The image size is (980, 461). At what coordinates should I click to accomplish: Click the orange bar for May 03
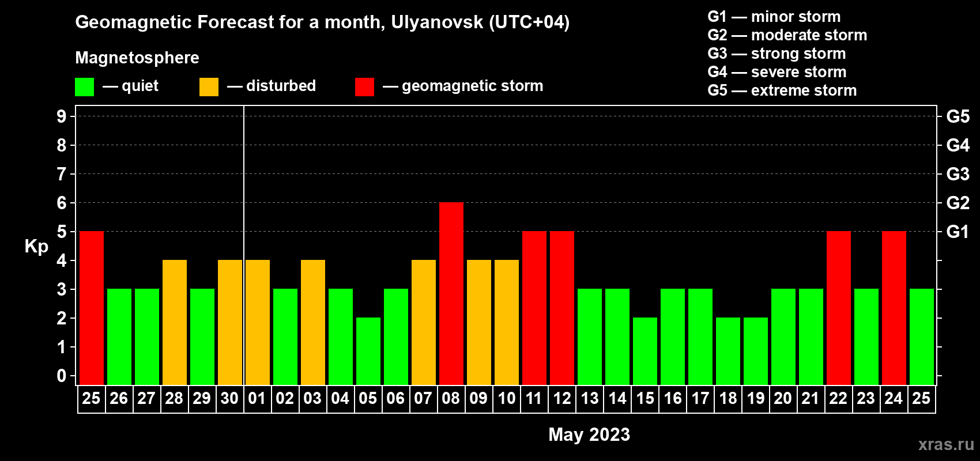coord(313,323)
